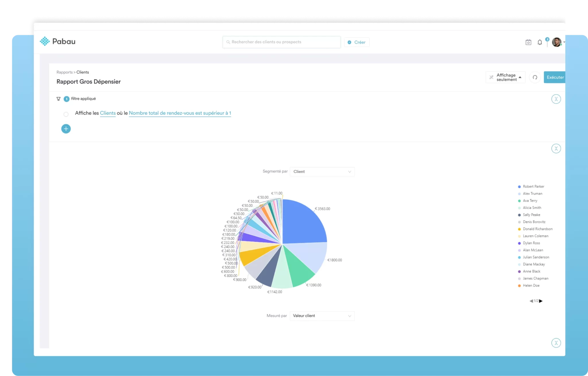
Task: Open the Mesuré par Valeur client dropdown
Action: click(x=322, y=316)
